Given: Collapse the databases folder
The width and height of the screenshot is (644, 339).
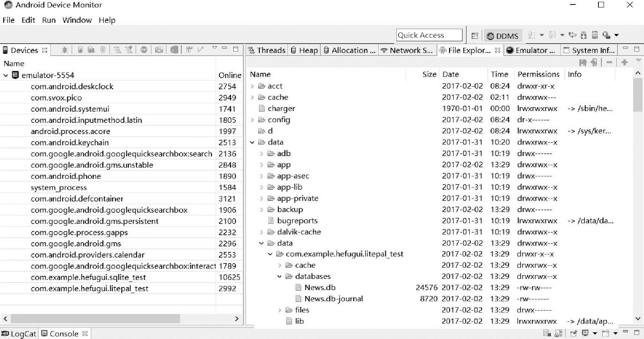Looking at the screenshot, I should [x=280, y=277].
